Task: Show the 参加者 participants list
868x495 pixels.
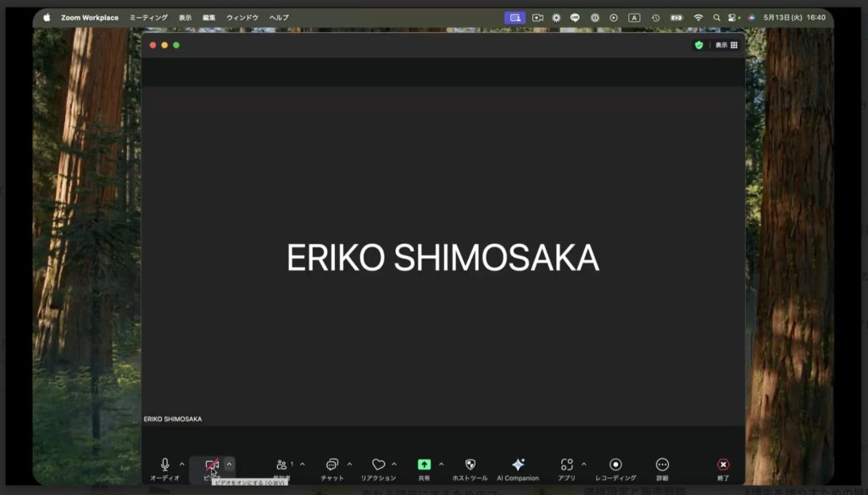Action: pyautogui.click(x=283, y=464)
